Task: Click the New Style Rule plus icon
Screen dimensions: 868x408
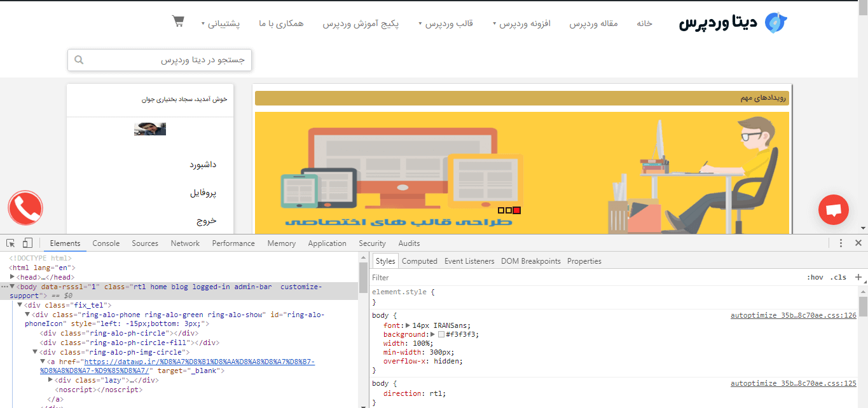Action: 858,277
